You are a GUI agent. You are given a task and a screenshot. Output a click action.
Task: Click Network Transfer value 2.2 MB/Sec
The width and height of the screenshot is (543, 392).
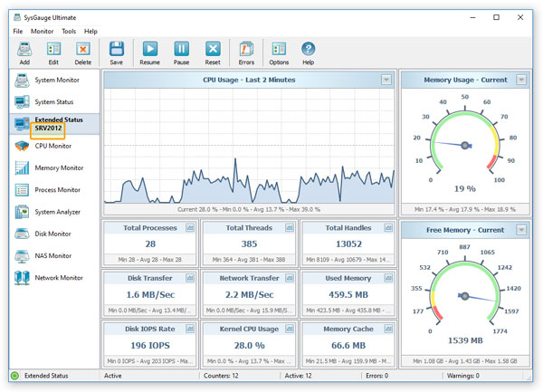click(x=250, y=295)
